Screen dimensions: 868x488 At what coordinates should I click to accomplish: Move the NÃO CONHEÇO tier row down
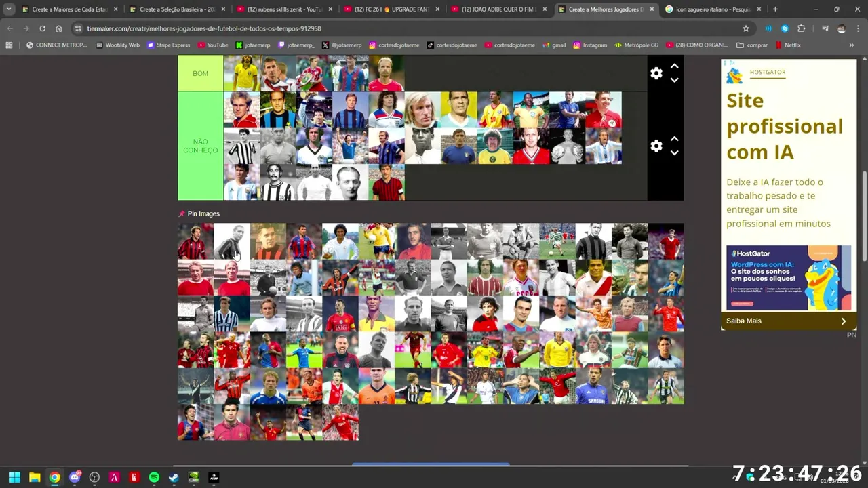[674, 152]
